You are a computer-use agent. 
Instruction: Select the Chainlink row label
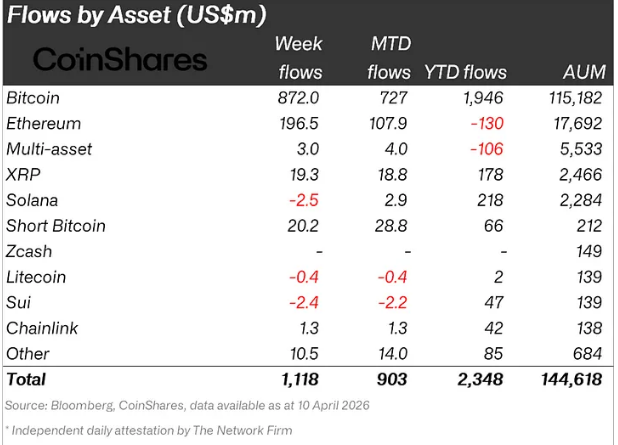pyautogui.click(x=40, y=328)
